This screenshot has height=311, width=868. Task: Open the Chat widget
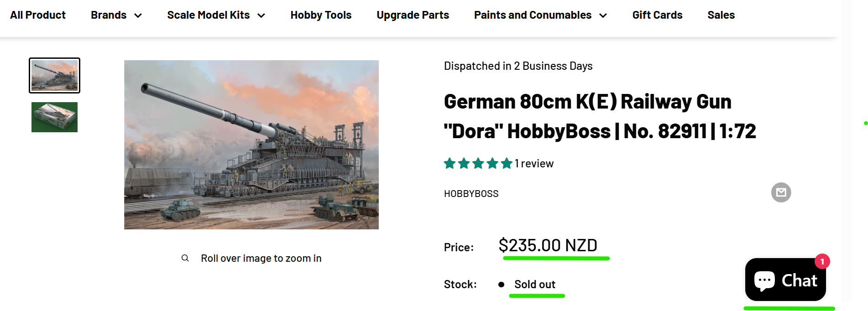(785, 280)
